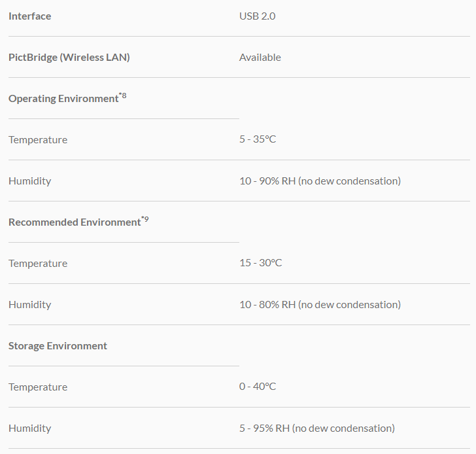Screen dimensions: 476x454
Task: Click Humidity label under Storage Environment
Action: coord(29,428)
